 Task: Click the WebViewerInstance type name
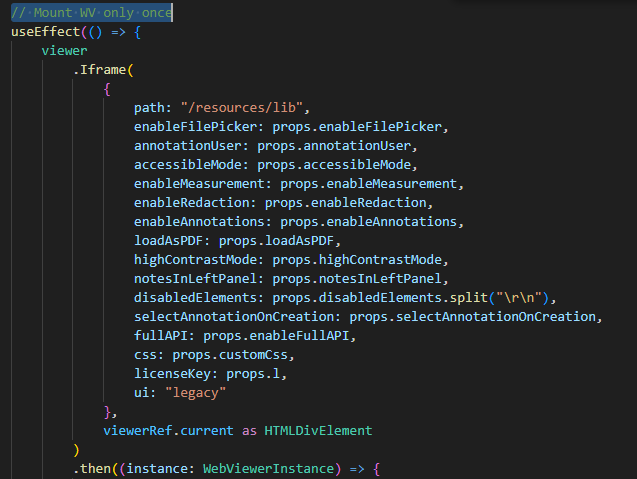(x=269, y=469)
